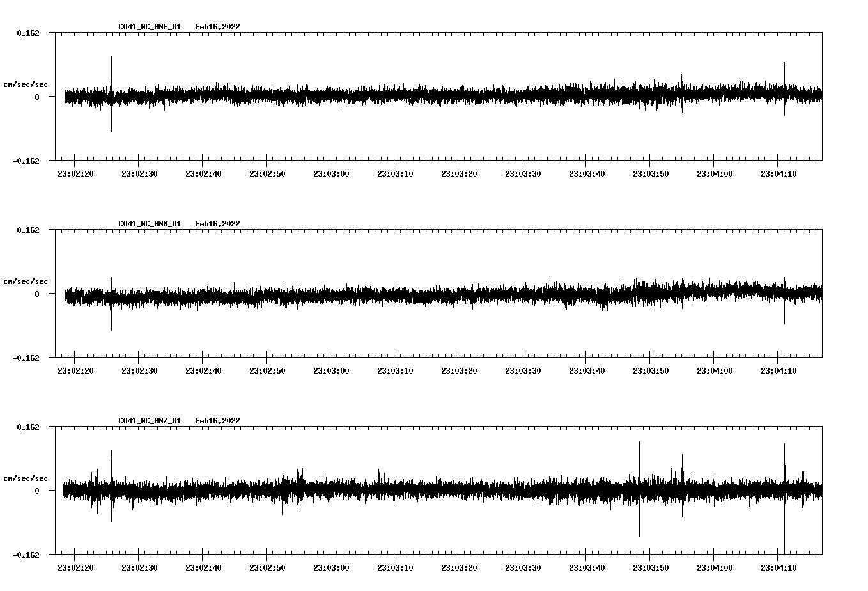The height and width of the screenshot is (591, 868).
Task: Select the 23:02:50 tick label under HNE plot
Action: (267, 174)
